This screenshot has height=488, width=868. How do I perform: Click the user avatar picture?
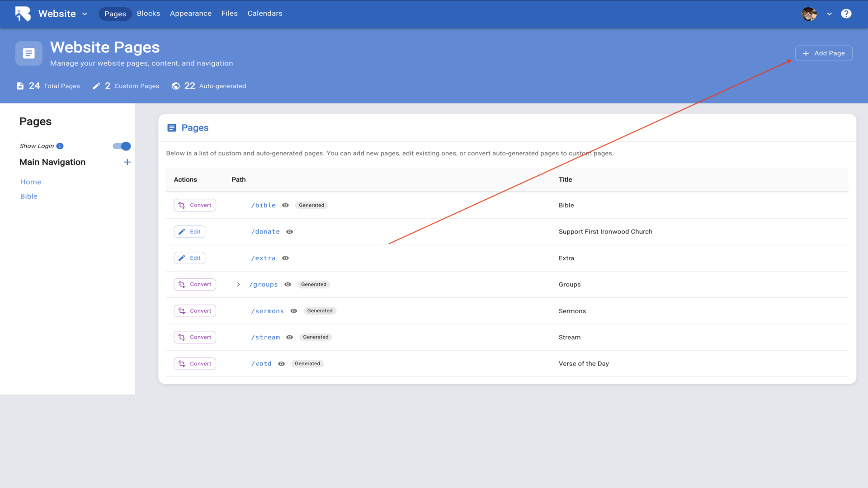click(809, 14)
